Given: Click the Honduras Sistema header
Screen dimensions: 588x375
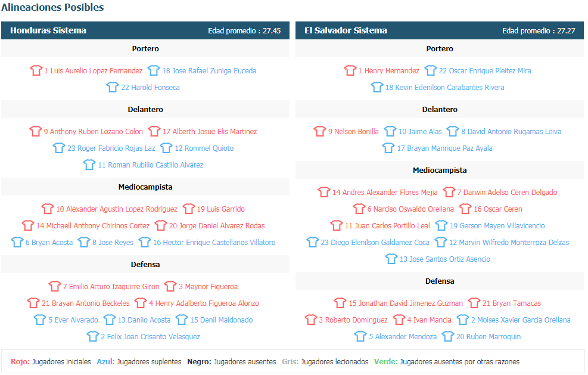Looking at the screenshot, I should (48, 30).
